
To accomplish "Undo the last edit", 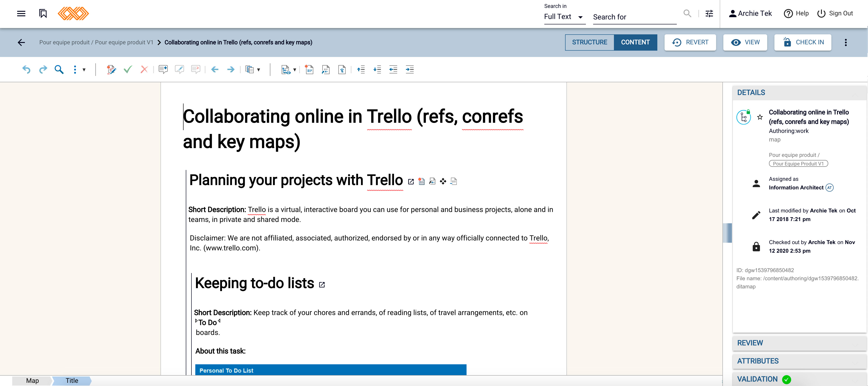I will pos(26,70).
